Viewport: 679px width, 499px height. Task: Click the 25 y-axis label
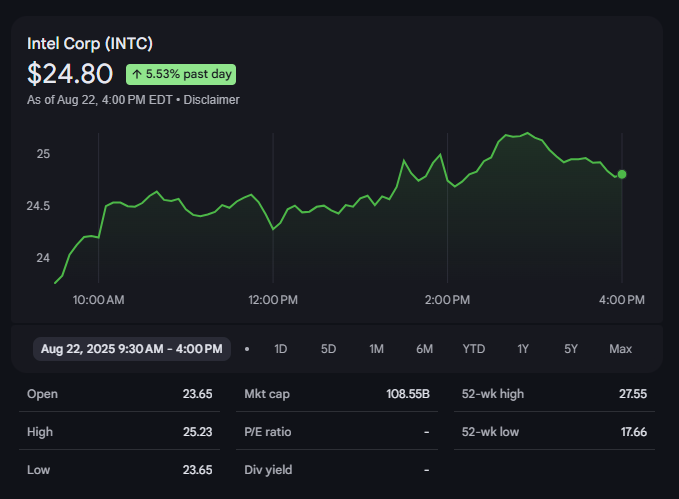[43, 154]
